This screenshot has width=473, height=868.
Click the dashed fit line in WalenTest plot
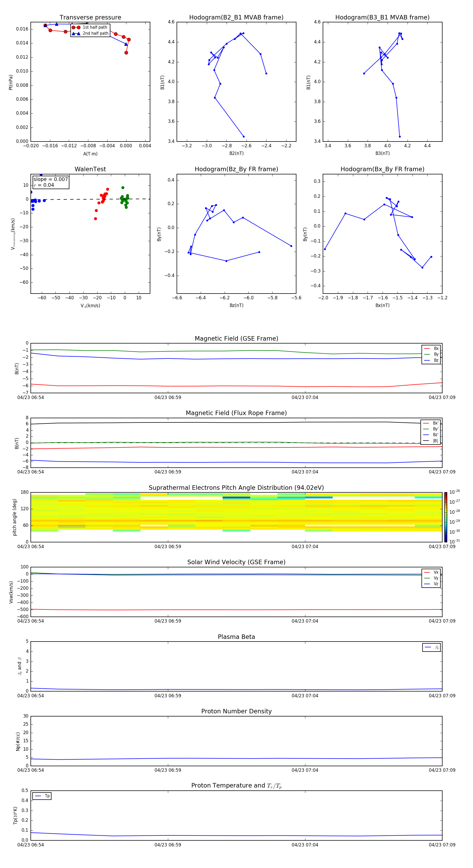[x=90, y=199]
